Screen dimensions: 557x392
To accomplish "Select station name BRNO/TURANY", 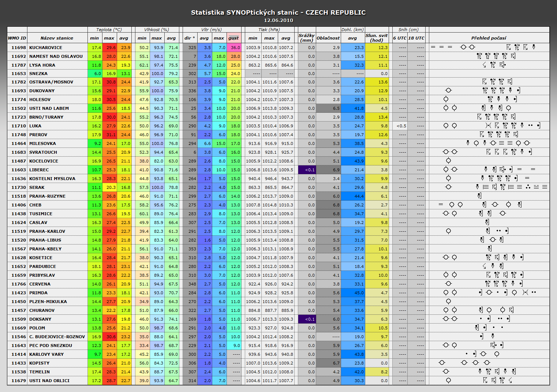I will tap(46, 117).
